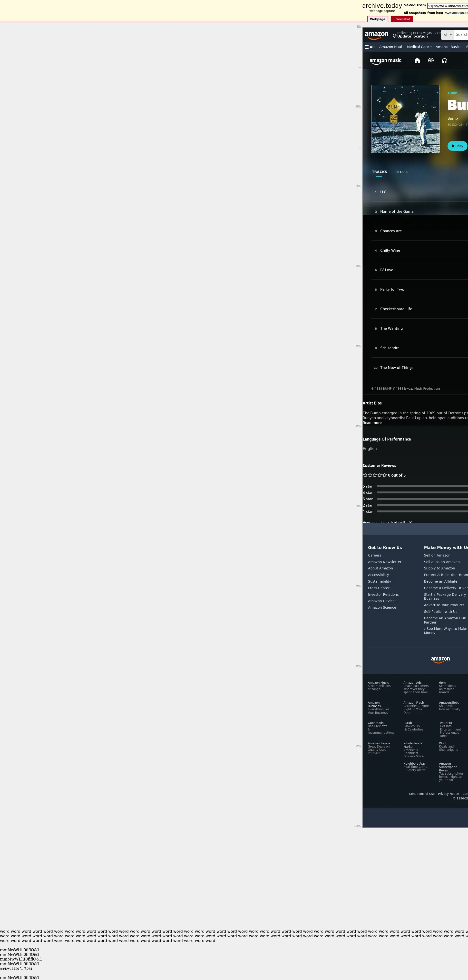468x980 pixels.
Task: Click the Bump album cover thumbnail
Action: click(x=405, y=119)
